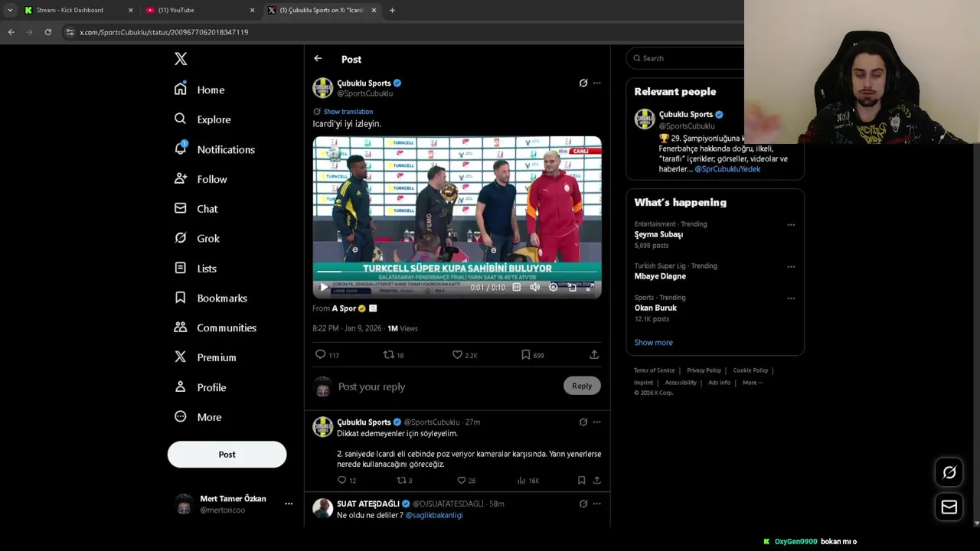Open the @SprCubukluYedek mention link
Screen dimensions: 980x551
point(727,169)
